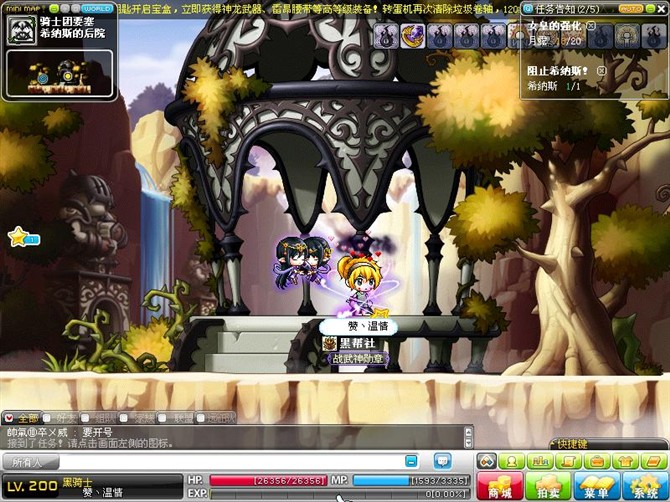Viewport: 670px width, 502px height.
Task: Open the System (系统) button
Action: click(x=645, y=486)
